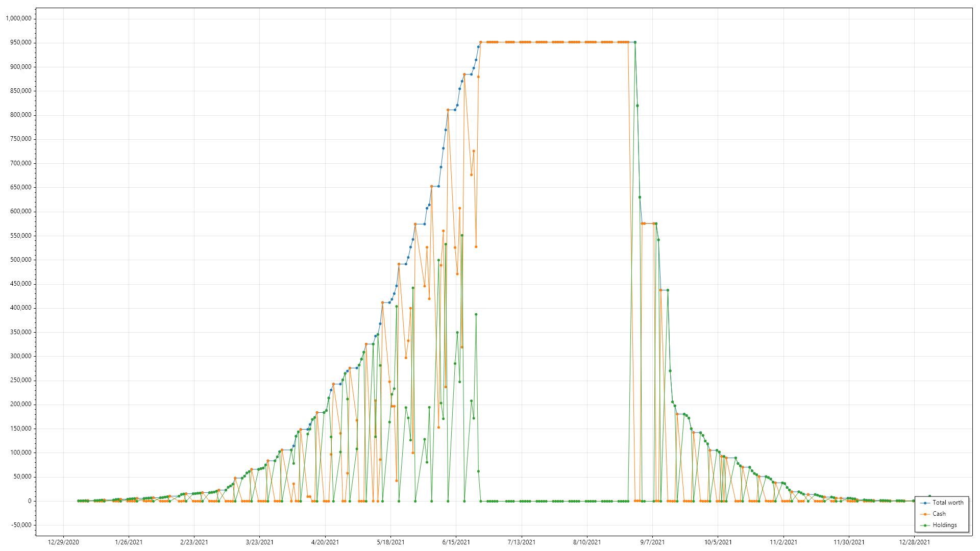The image size is (980, 551).
Task: Click the 650,000 y-axis label
Action: tap(20, 187)
